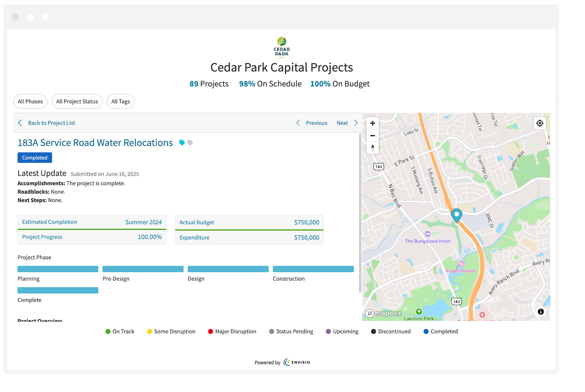Click the locate me target icon

[540, 123]
